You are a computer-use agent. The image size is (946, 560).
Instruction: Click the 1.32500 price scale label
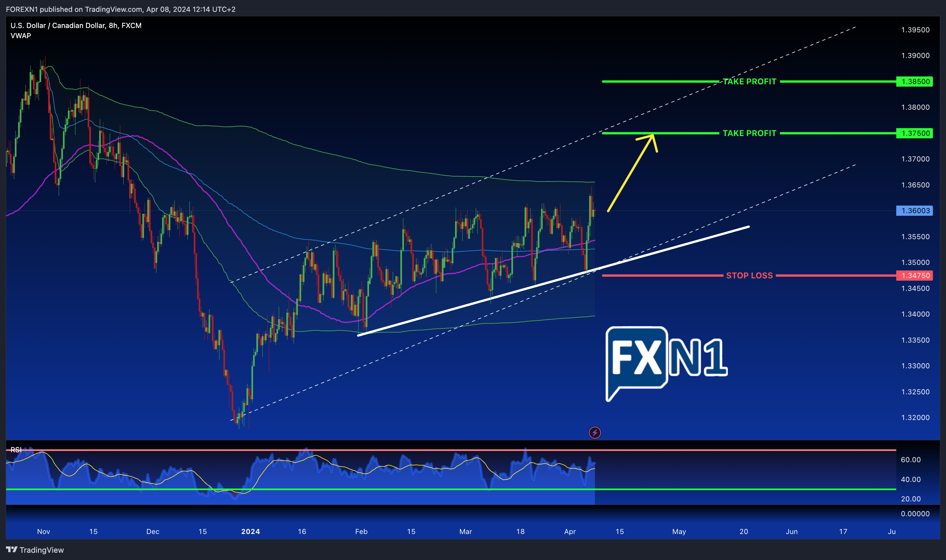[x=915, y=392]
